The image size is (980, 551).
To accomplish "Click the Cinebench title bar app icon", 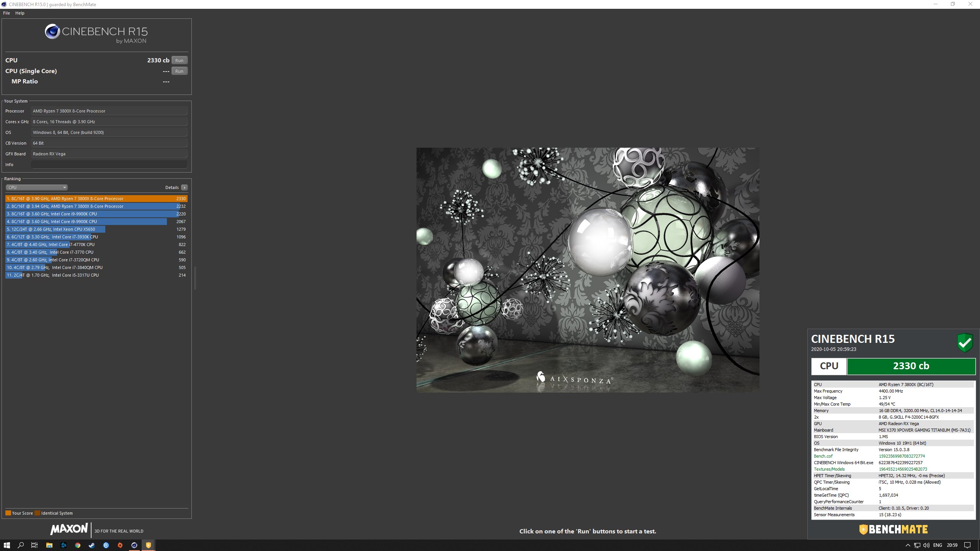I will tap(4, 4).
